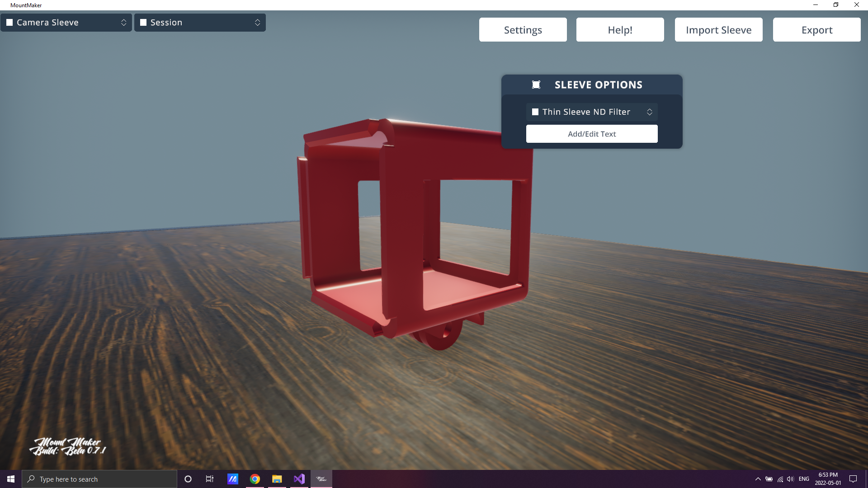
Task: Open the Help! button
Action: (620, 30)
